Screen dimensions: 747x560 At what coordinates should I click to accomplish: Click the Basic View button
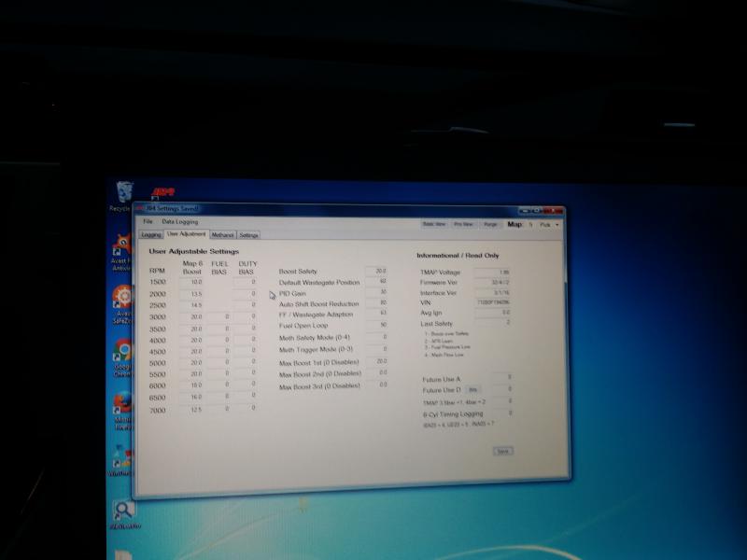(434, 224)
